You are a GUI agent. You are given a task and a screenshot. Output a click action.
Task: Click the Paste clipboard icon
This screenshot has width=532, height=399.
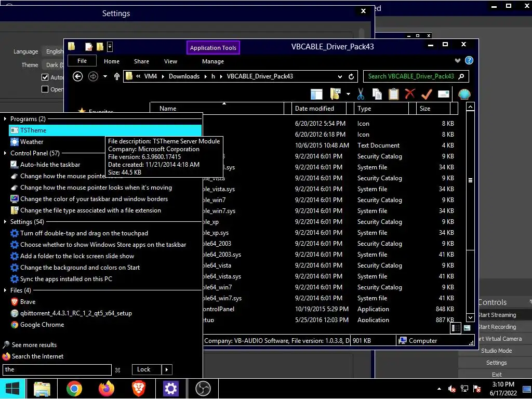coord(394,94)
